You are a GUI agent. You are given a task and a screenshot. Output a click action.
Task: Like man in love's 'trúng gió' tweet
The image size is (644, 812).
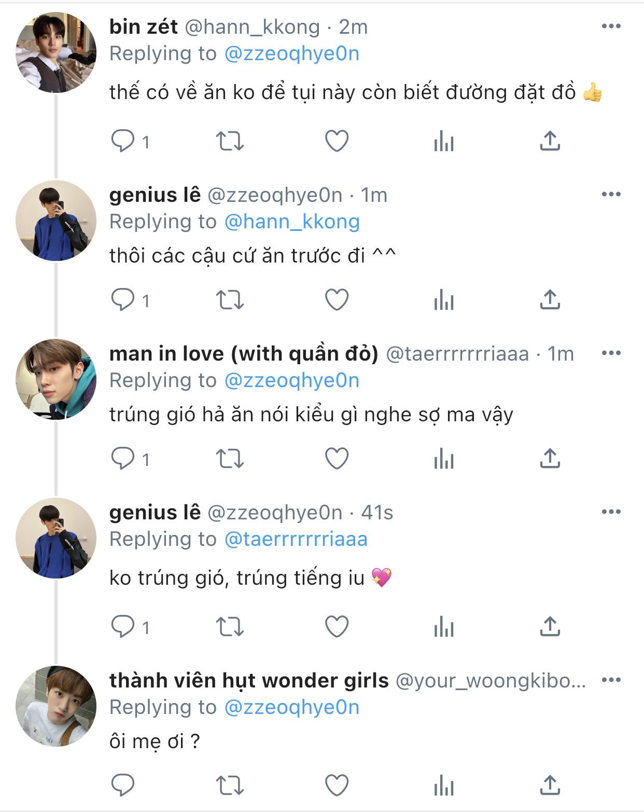coord(337,459)
